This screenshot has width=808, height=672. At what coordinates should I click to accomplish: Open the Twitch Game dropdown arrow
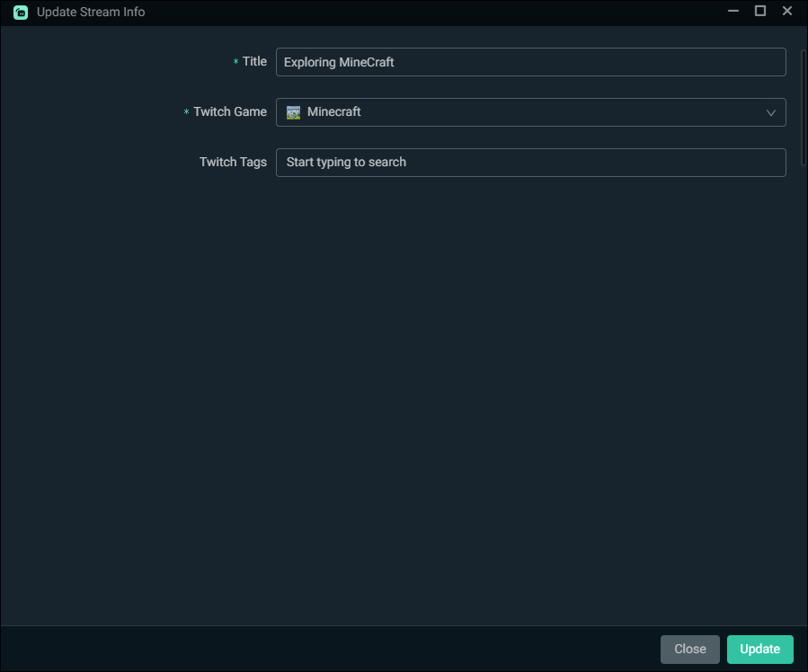pyautogui.click(x=770, y=113)
